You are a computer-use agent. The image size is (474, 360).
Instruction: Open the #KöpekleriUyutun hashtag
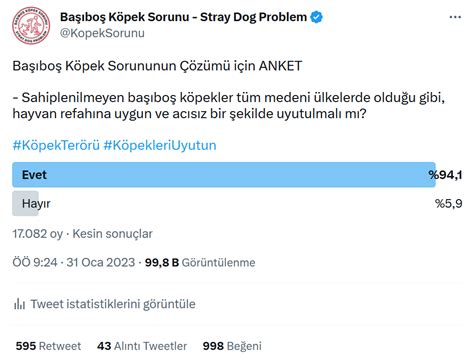pyautogui.click(x=160, y=145)
